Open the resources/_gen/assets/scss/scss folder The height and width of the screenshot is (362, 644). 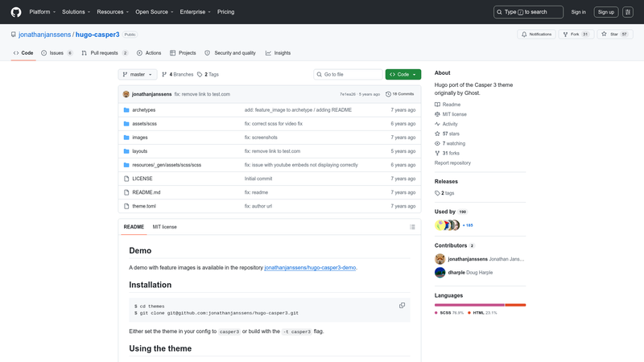click(x=167, y=165)
